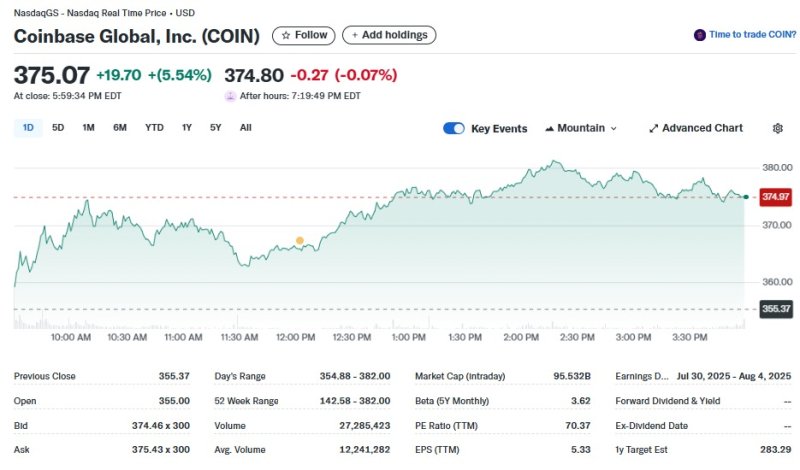The height and width of the screenshot is (470, 800).
Task: Open the Time to trade COIN link
Action: (x=752, y=35)
